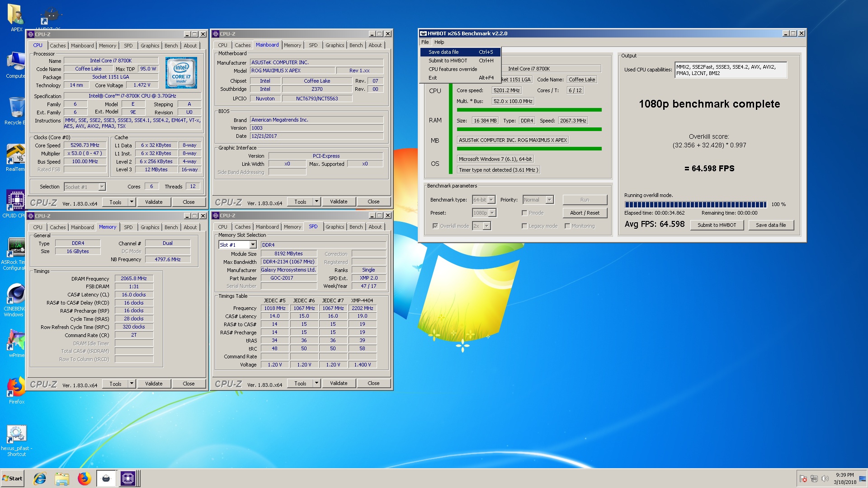The height and width of the screenshot is (488, 868).
Task: Expand Tools arrow in CPU-Z Memory window
Action: (x=132, y=384)
